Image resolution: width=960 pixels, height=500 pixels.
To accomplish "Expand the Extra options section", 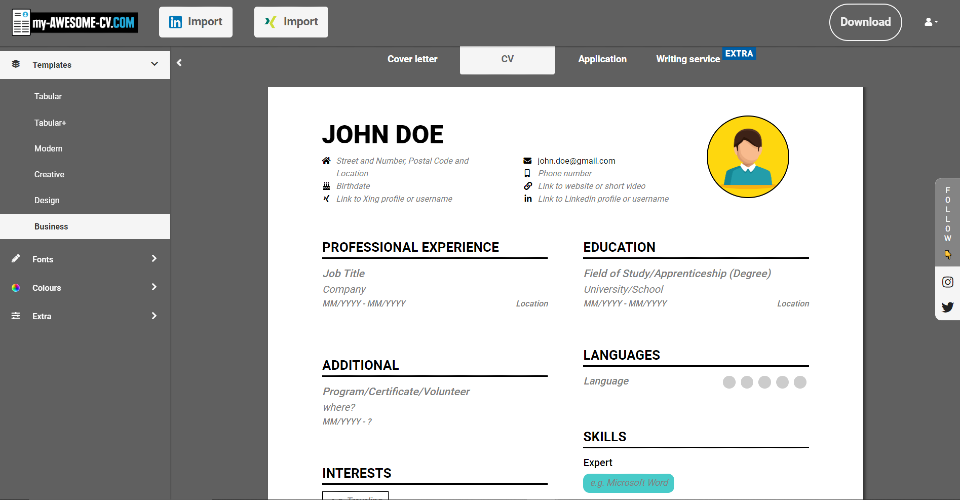I will (x=154, y=316).
